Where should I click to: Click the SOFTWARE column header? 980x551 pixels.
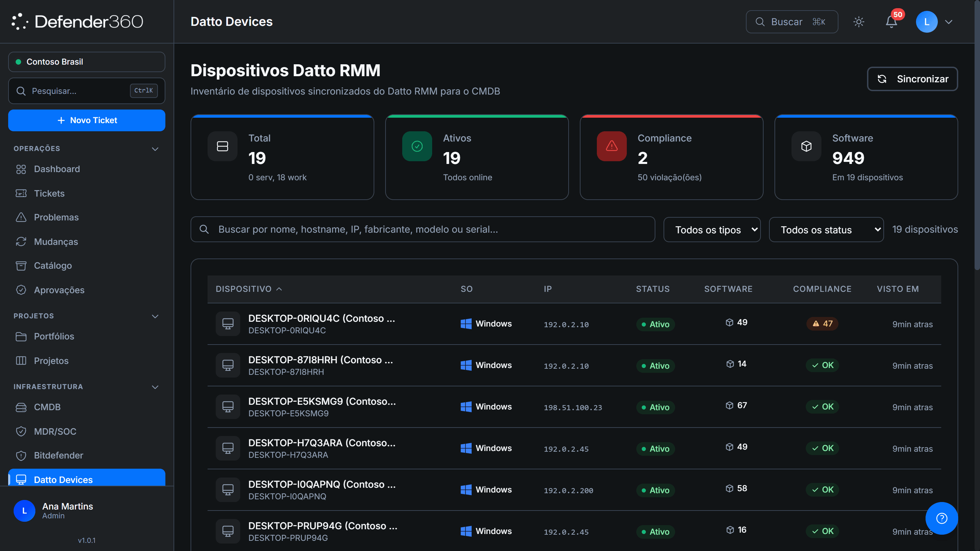click(x=728, y=289)
